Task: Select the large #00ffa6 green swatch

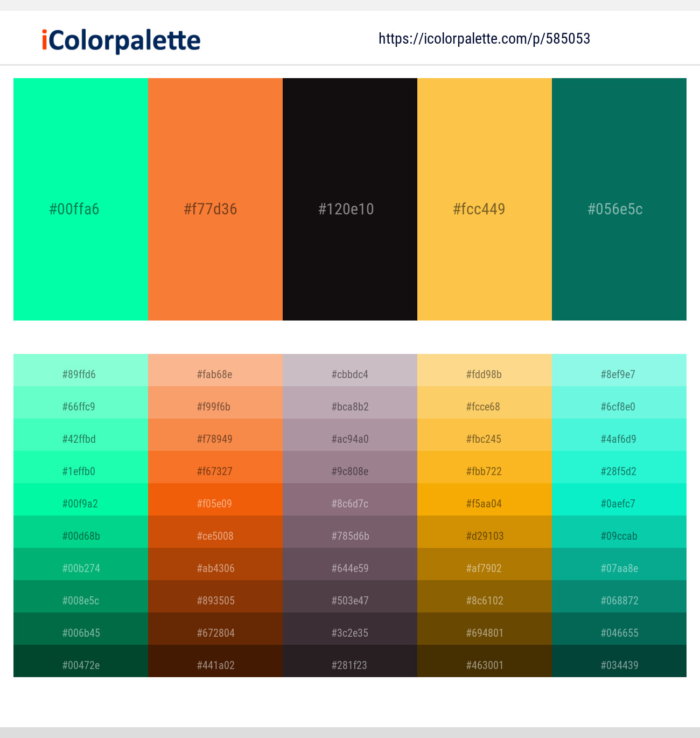Action: (81, 199)
